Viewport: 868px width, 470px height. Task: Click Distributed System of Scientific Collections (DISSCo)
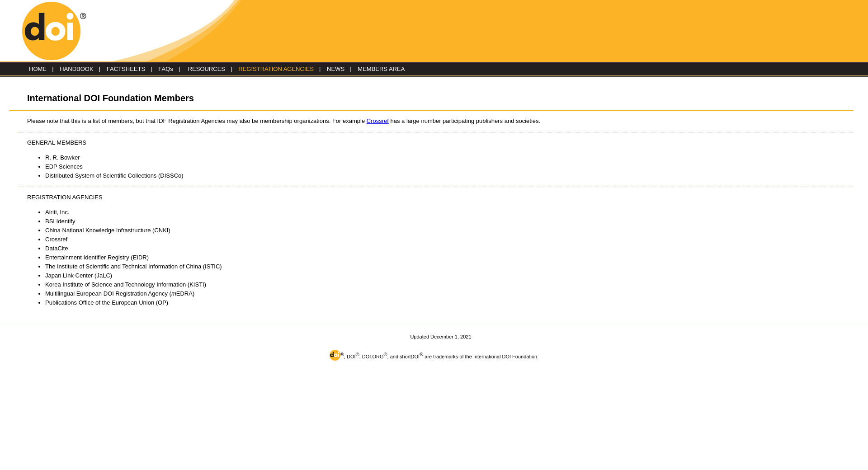114,176
